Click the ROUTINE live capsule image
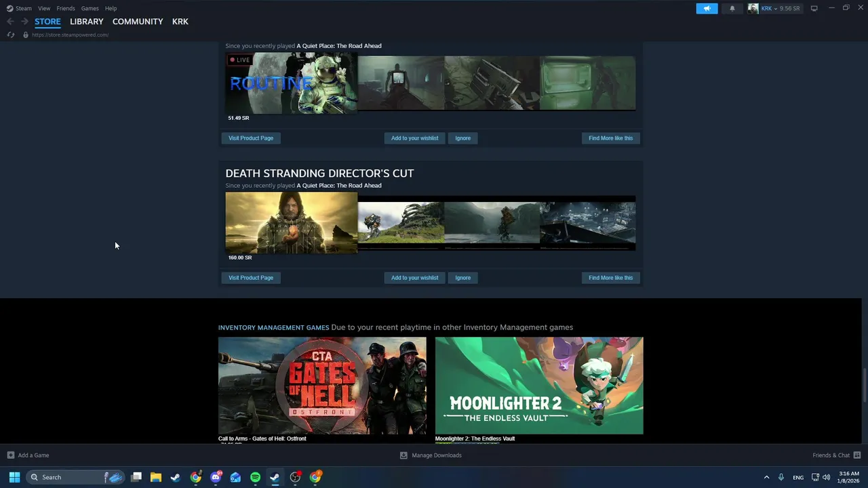 (292, 83)
